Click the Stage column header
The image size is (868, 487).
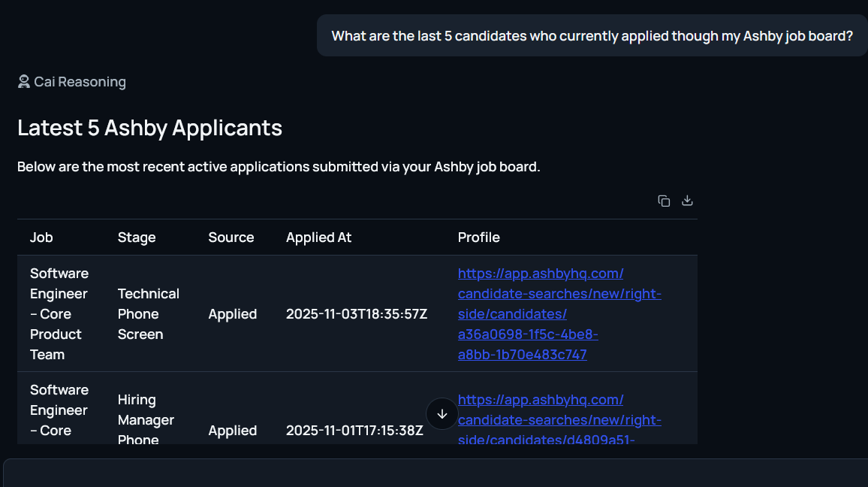coord(137,237)
